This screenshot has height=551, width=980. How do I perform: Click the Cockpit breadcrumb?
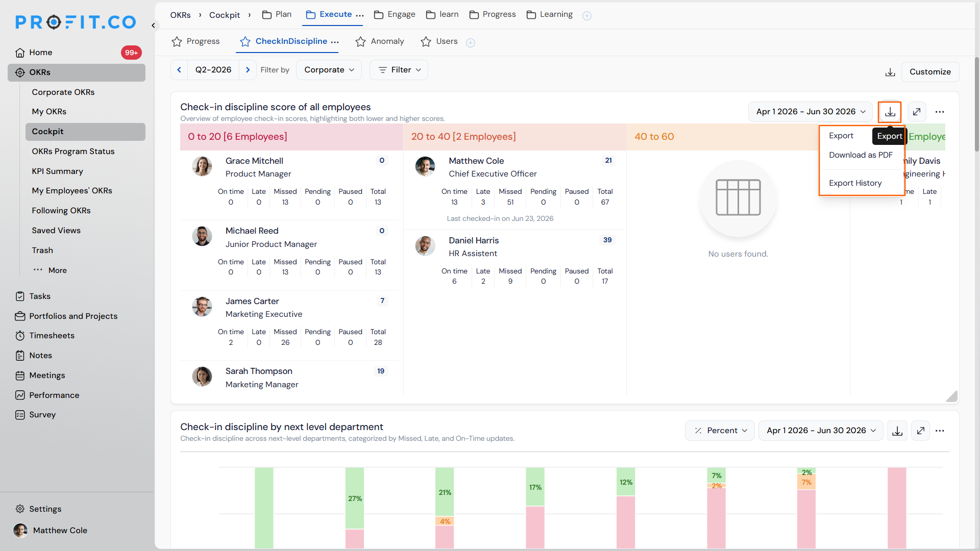tap(225, 15)
